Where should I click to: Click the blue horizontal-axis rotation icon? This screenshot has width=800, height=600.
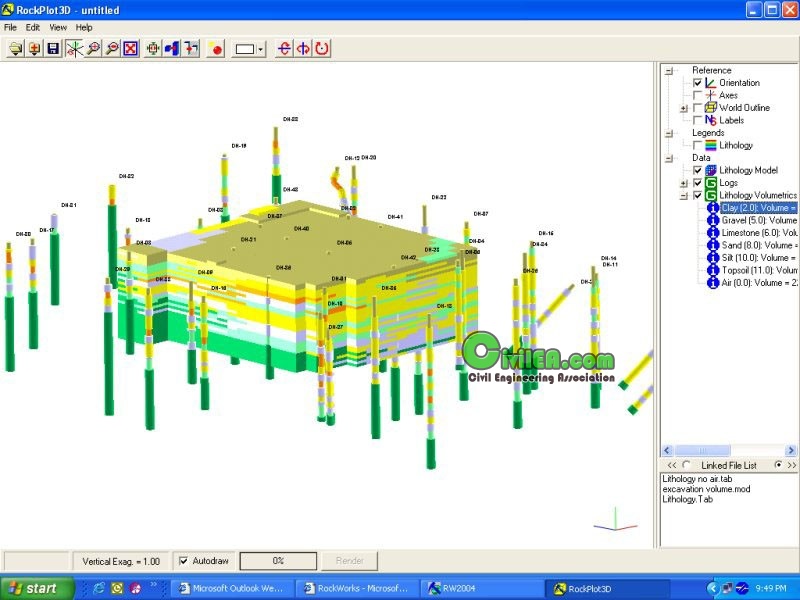click(x=284, y=49)
